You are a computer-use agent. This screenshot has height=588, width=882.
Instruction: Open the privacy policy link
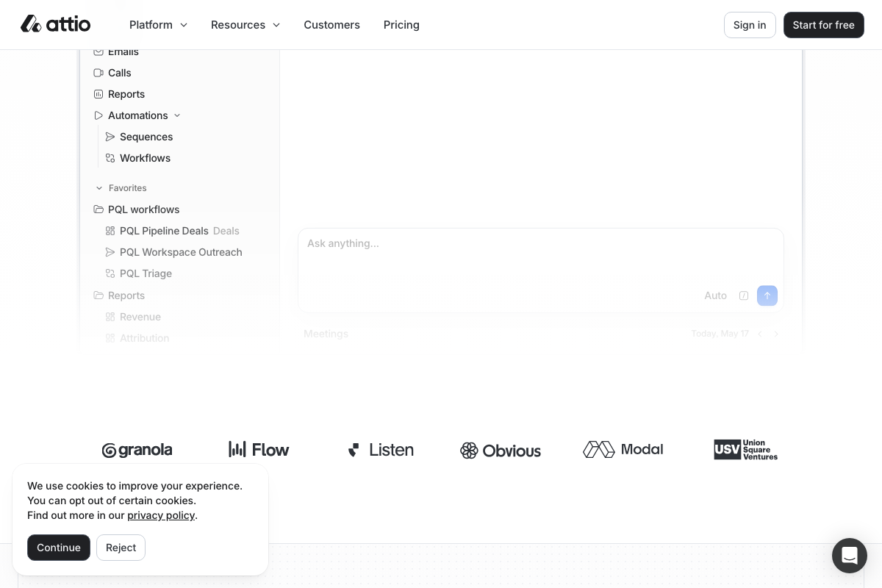click(161, 515)
